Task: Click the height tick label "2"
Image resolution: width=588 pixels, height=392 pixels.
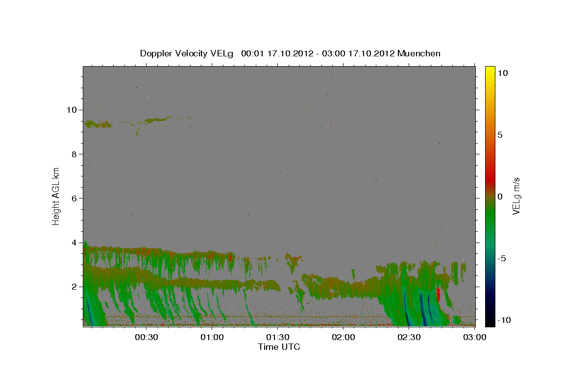Action: (73, 287)
